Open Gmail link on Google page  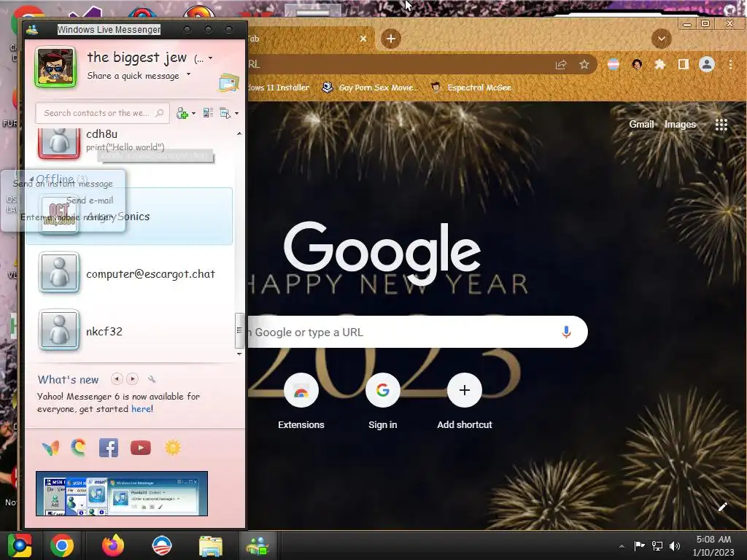tap(641, 124)
